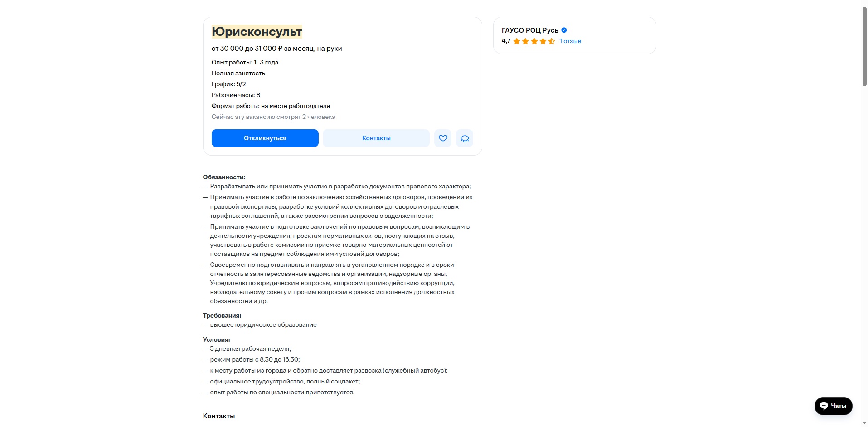Click the vertical page scrollbar thumb
Screen dimensions: 868x427
coord(864,46)
